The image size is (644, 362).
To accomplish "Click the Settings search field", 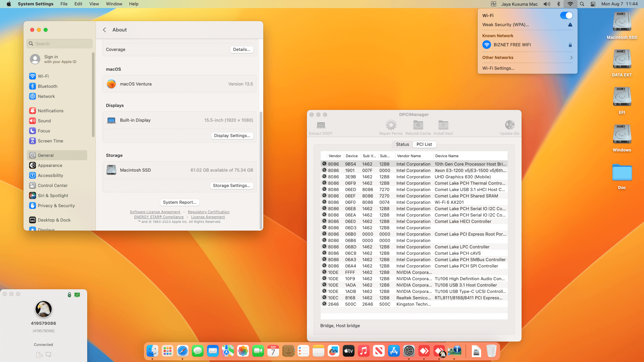I will point(60,44).
